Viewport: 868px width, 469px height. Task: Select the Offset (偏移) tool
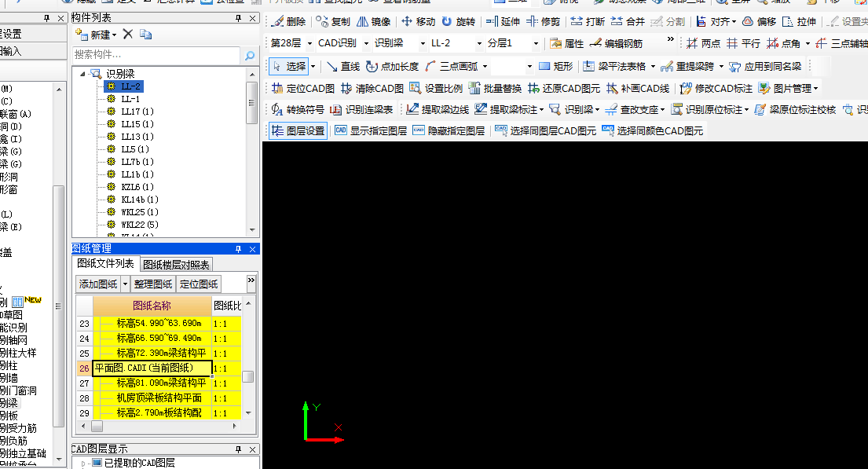click(760, 21)
